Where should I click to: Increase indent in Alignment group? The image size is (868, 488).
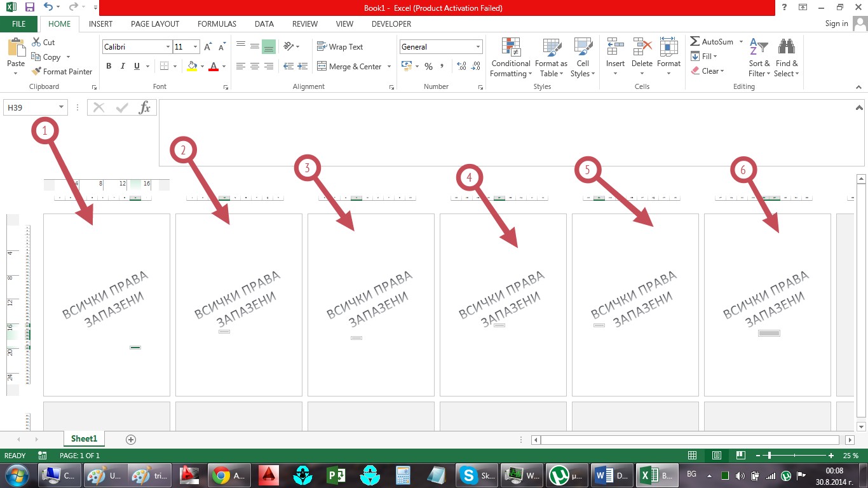(303, 66)
